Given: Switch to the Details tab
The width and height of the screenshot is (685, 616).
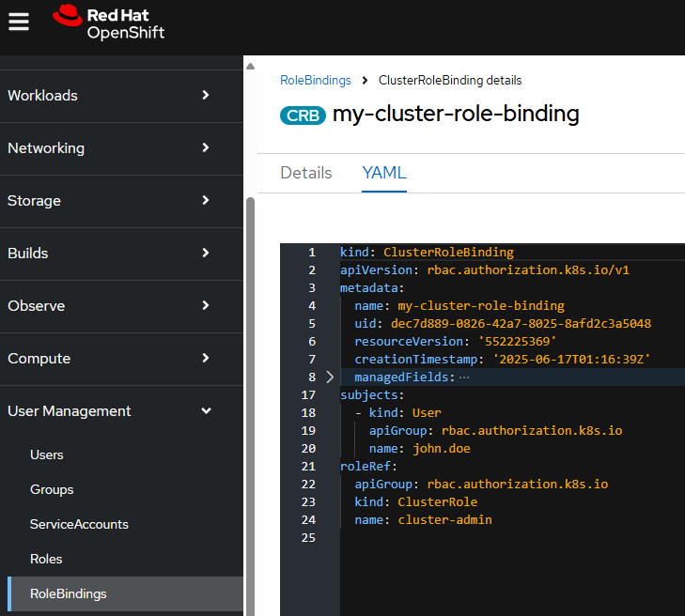Looking at the screenshot, I should (x=305, y=173).
